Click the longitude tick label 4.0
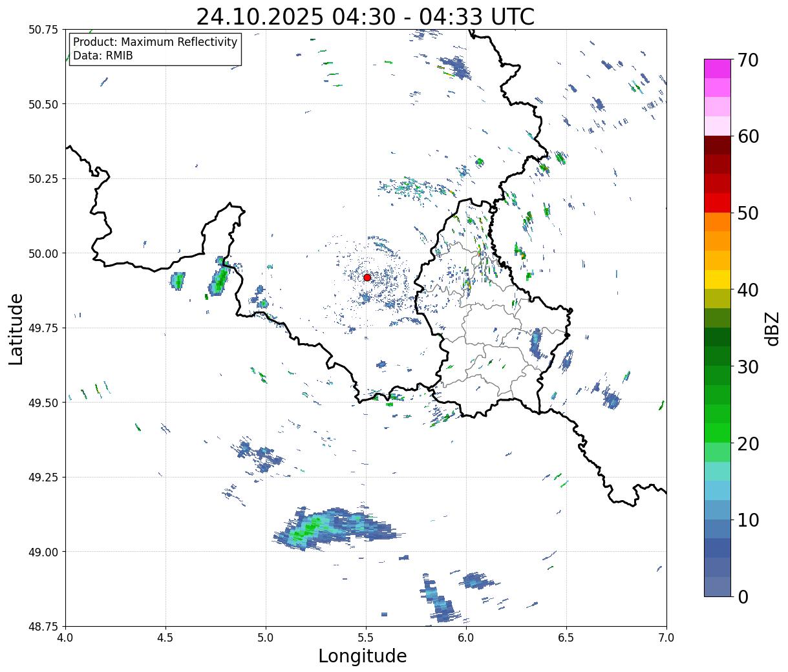The height and width of the screenshot is (672, 788). coord(65,638)
